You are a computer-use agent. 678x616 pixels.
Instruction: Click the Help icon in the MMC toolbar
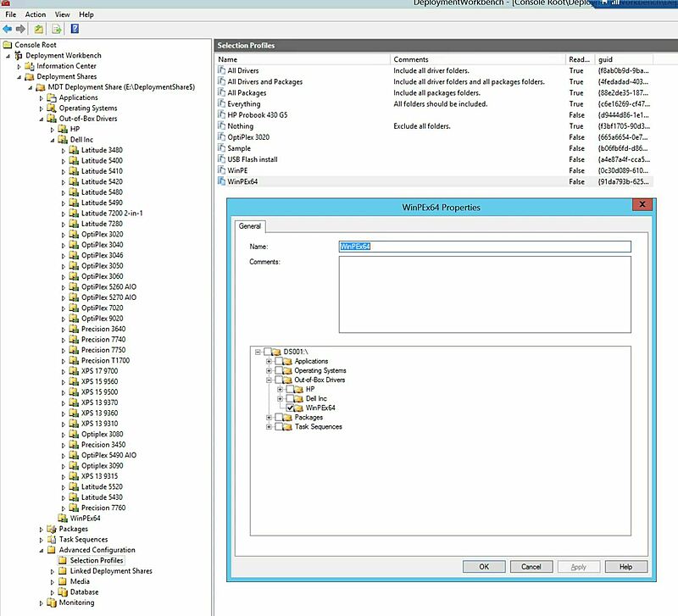point(75,28)
